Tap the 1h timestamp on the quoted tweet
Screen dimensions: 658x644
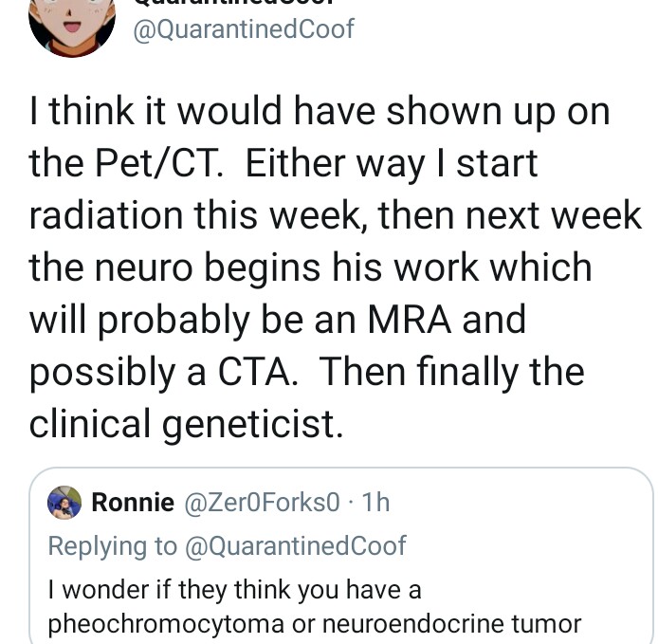pyautogui.click(x=376, y=502)
